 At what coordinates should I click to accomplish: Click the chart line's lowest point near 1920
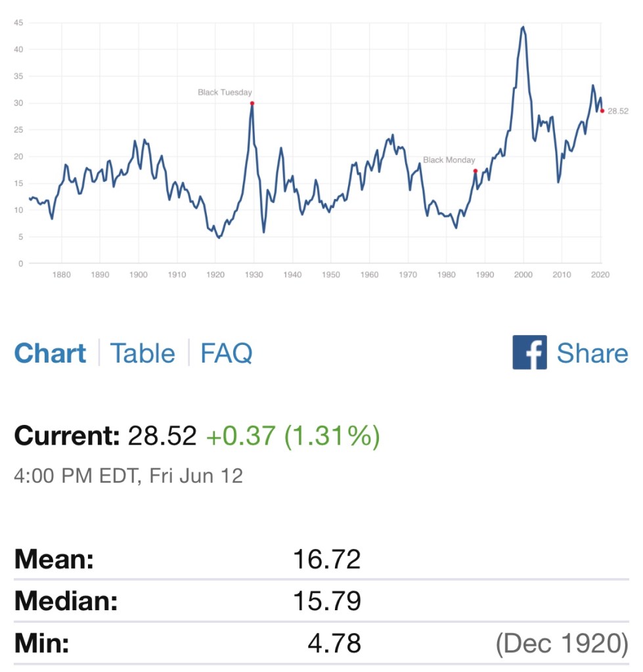click(219, 237)
